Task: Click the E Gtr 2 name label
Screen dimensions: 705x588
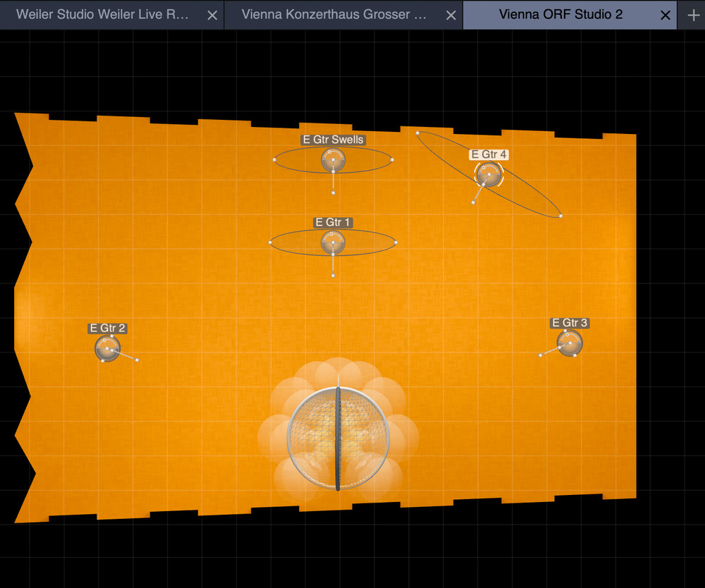Action: tap(107, 328)
